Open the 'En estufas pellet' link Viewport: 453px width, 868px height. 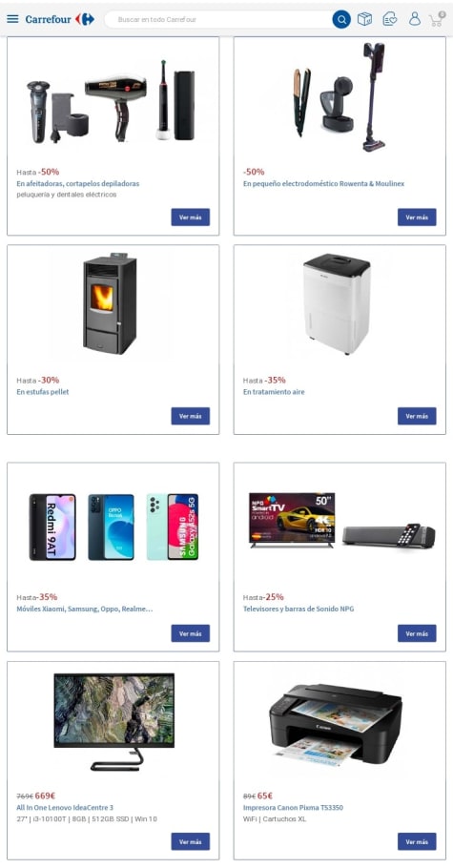(x=43, y=392)
